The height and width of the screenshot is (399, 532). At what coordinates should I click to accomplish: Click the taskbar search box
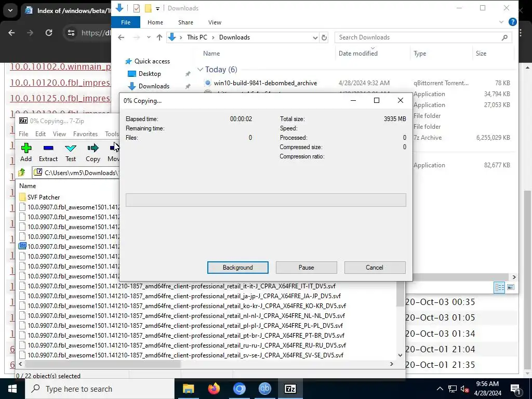100,389
